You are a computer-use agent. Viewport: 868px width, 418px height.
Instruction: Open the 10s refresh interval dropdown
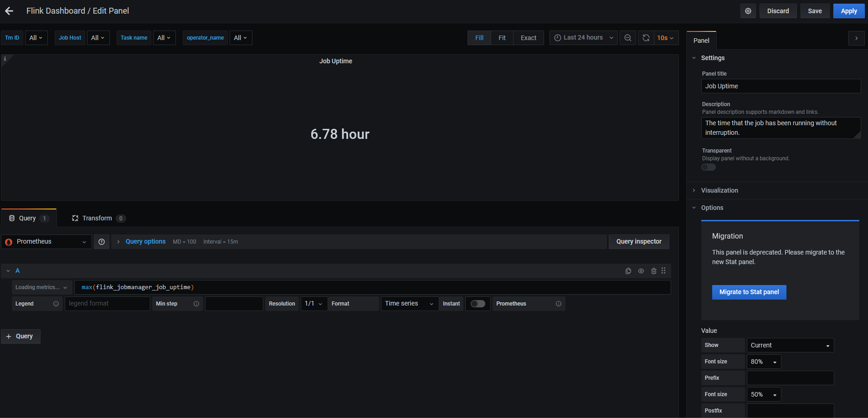pyautogui.click(x=666, y=38)
